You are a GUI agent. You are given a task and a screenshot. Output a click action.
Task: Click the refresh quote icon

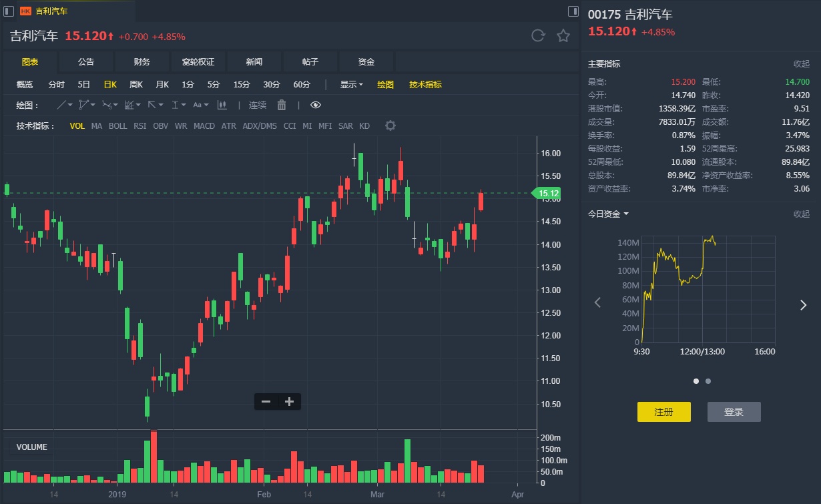point(538,36)
